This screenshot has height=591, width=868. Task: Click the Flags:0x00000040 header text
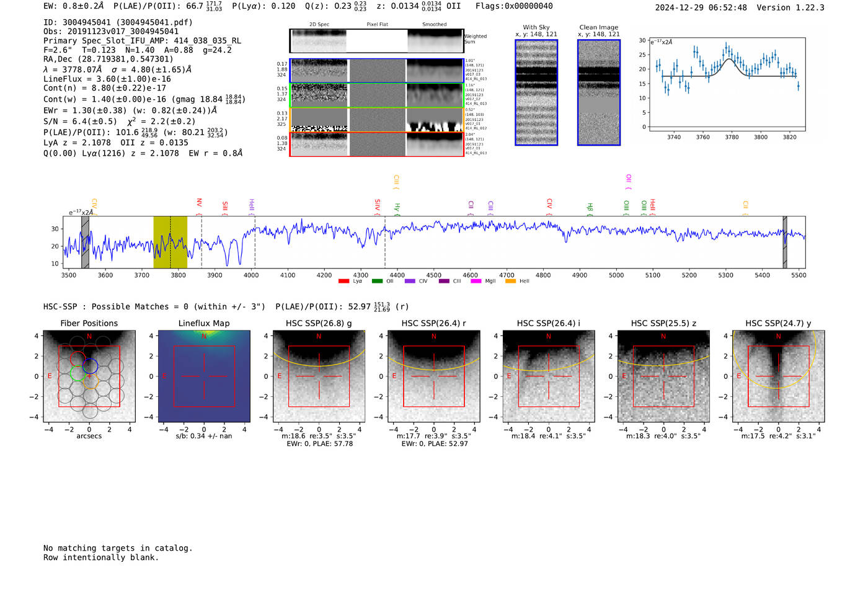click(514, 6)
